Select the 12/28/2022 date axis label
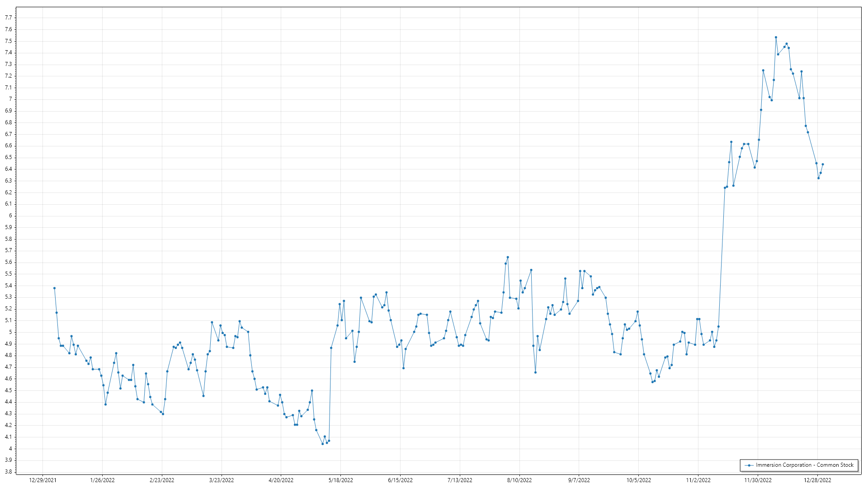 (817, 480)
